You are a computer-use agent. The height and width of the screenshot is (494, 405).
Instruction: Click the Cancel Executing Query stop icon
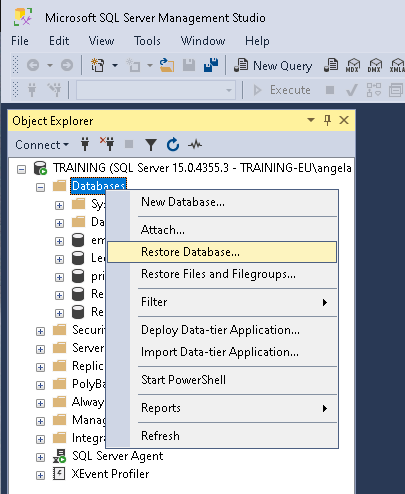[330, 90]
